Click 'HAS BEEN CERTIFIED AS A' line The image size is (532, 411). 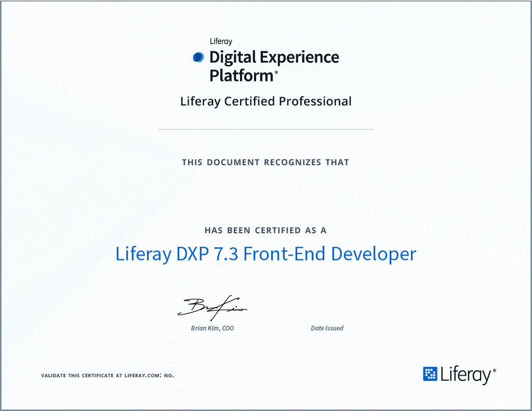click(x=265, y=231)
